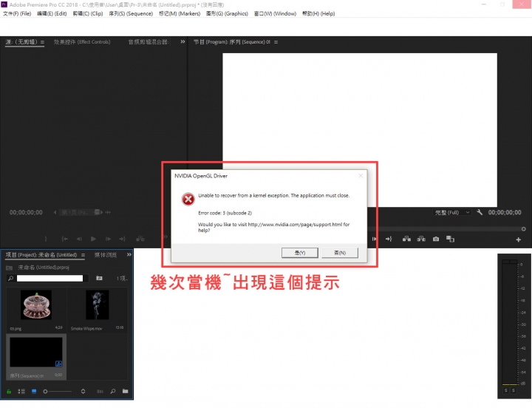
Task: Click the 未命名 (Untitled).prproj path label
Action: click(x=44, y=268)
